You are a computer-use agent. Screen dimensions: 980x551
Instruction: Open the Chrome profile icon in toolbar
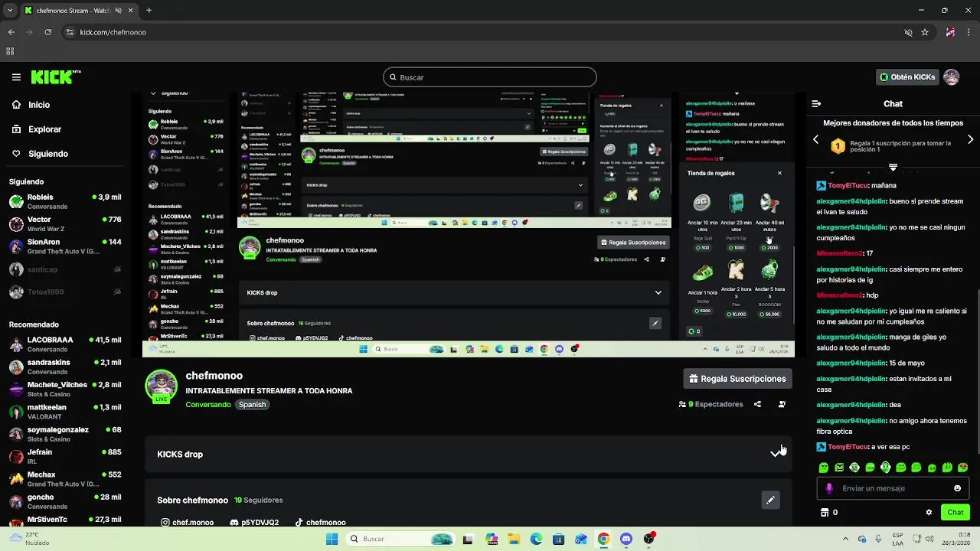click(x=950, y=32)
